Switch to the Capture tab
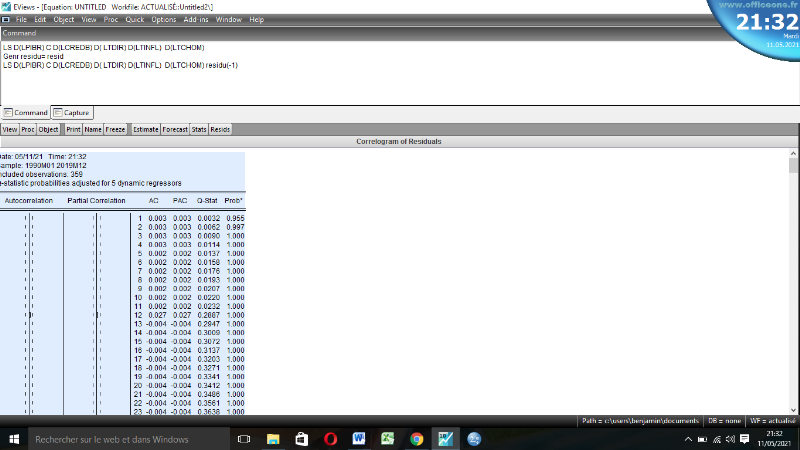This screenshot has width=800, height=450. click(72, 113)
